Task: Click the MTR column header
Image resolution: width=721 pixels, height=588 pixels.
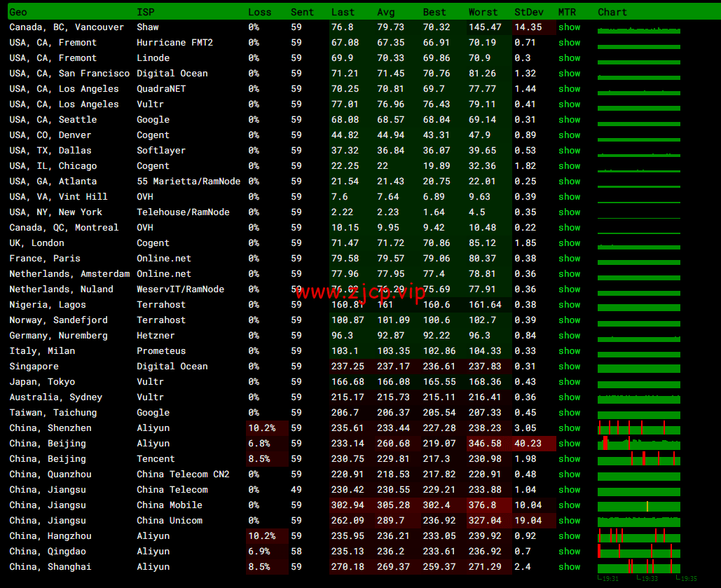Action: point(567,13)
